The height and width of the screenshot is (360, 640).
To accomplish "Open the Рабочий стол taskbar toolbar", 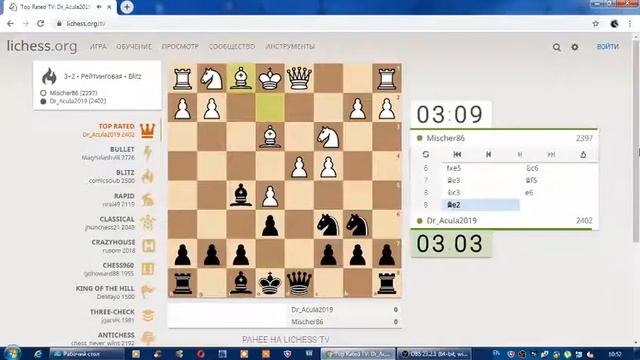I will coord(87,354).
